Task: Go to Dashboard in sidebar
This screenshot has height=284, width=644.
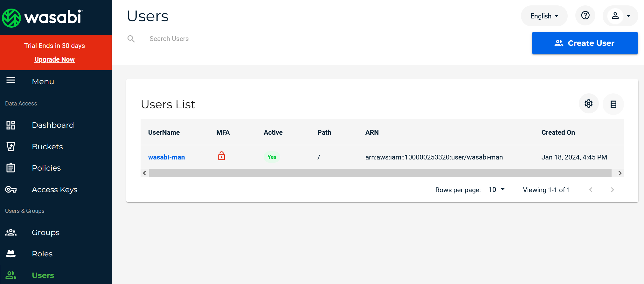Action: click(x=53, y=125)
